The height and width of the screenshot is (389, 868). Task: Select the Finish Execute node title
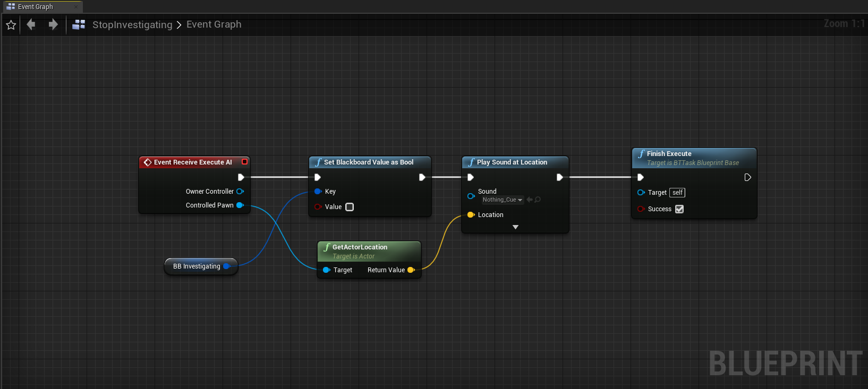(669, 154)
